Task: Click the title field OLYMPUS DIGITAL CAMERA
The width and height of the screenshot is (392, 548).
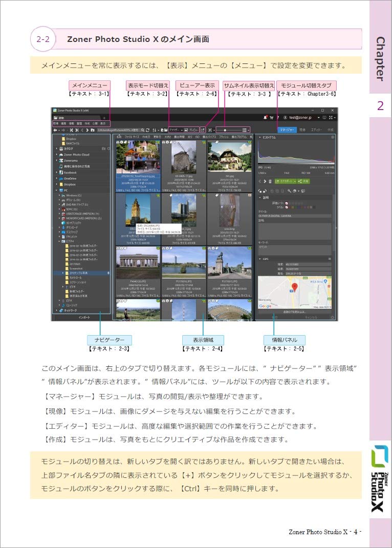Action: coord(294,216)
